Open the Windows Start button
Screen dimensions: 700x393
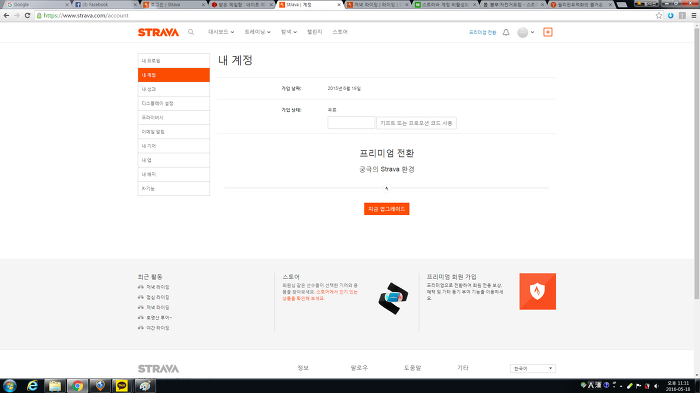pos(9,385)
